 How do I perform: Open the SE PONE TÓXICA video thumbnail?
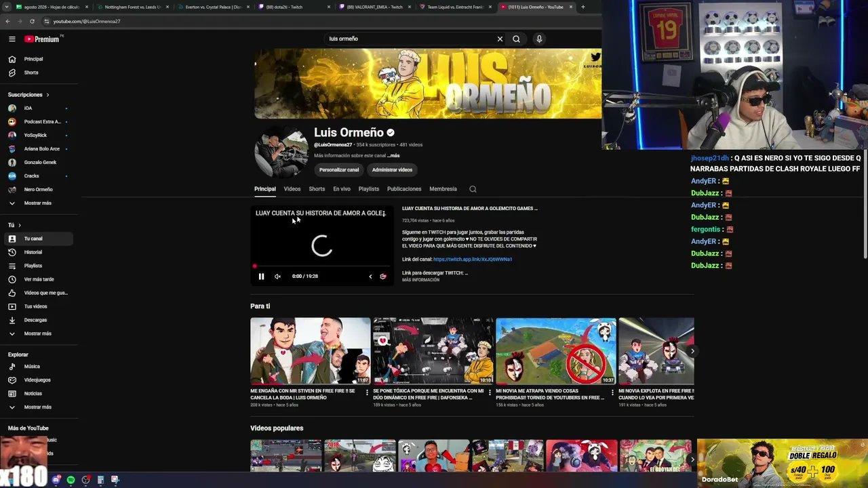(433, 351)
